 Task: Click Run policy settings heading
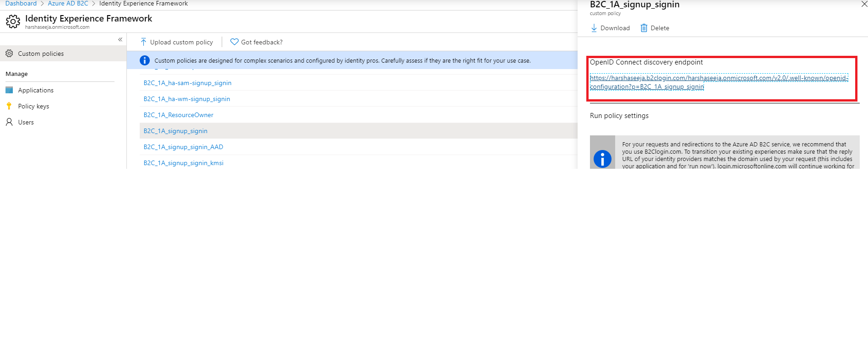pyautogui.click(x=619, y=116)
